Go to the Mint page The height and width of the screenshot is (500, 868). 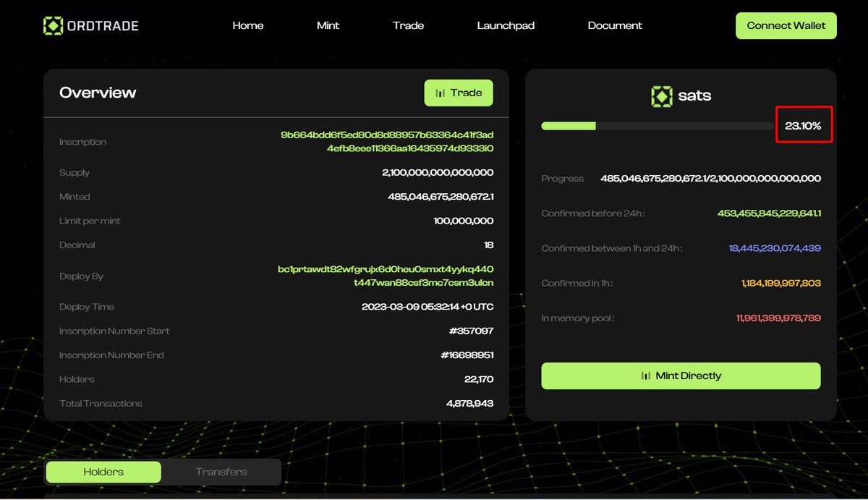point(328,25)
